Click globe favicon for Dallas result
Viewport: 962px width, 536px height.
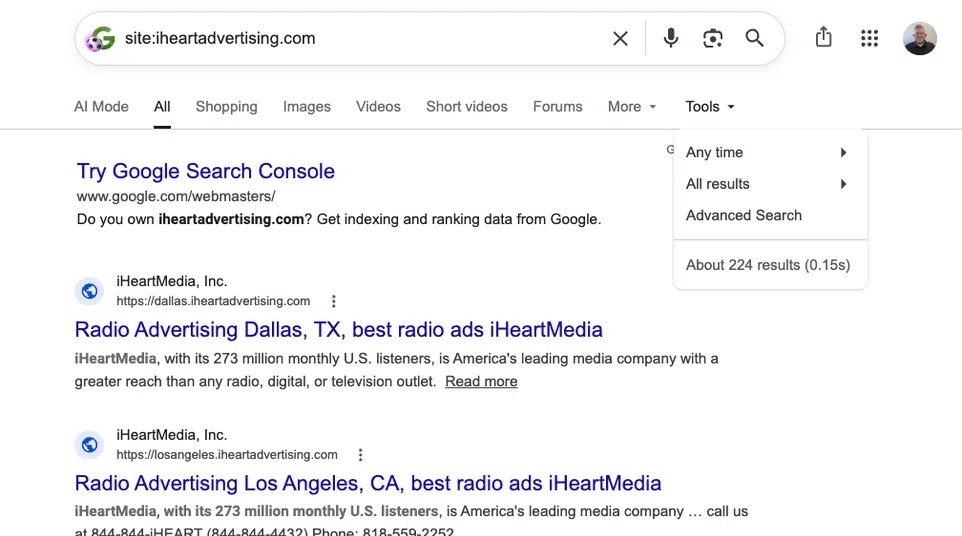(x=90, y=291)
